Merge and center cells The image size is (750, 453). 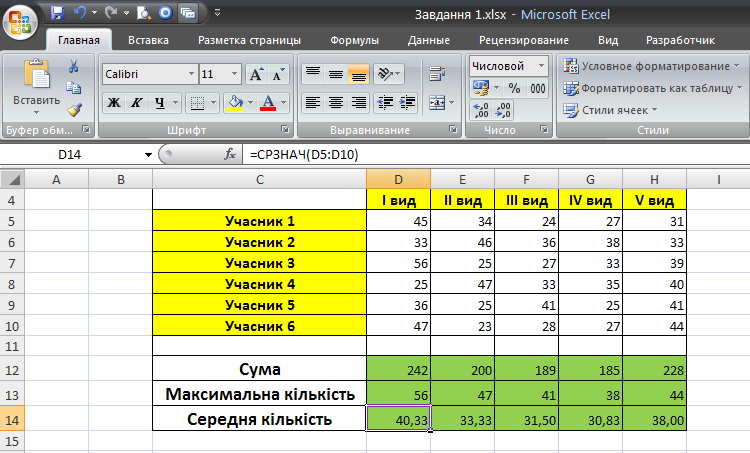tap(437, 102)
